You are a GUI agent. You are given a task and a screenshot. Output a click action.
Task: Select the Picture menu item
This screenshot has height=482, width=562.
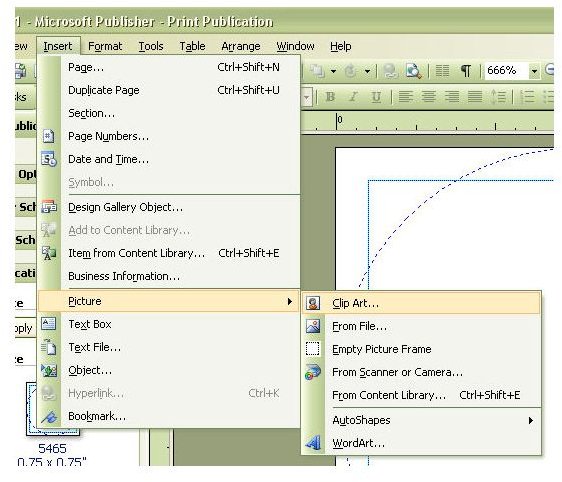click(168, 301)
